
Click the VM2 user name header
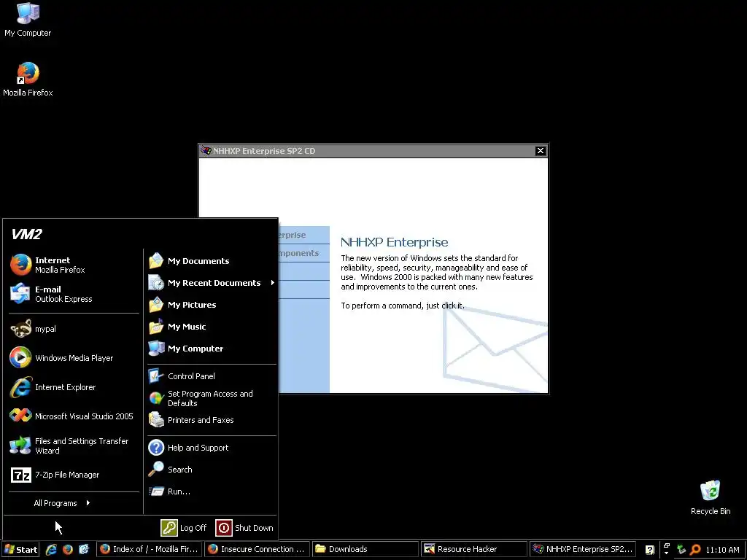[27, 234]
